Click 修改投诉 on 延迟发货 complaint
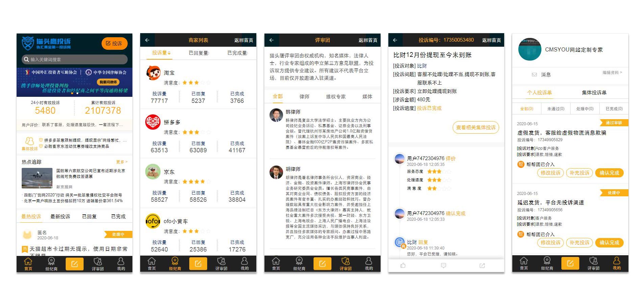The width and height of the screenshot is (644, 305). [x=551, y=243]
